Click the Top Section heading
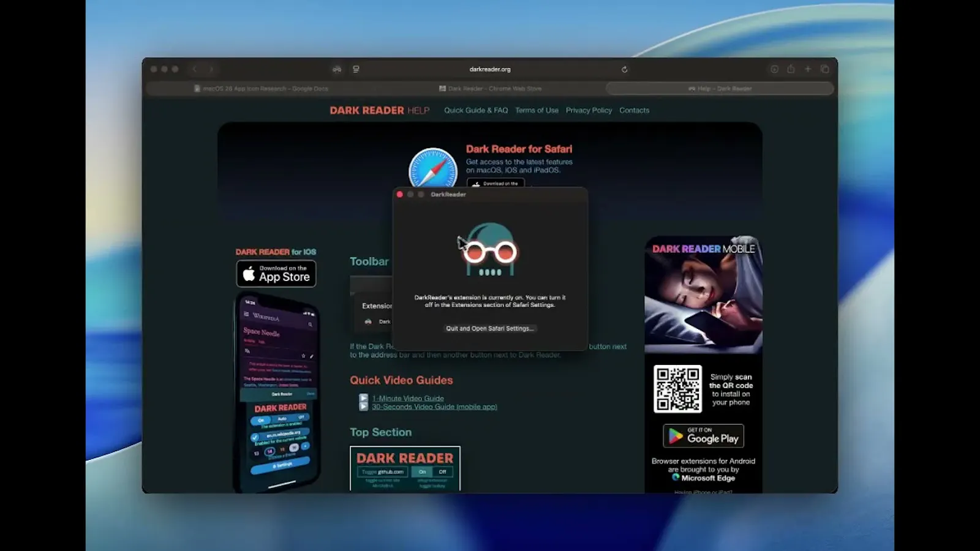The width and height of the screenshot is (980, 551). pyautogui.click(x=380, y=433)
